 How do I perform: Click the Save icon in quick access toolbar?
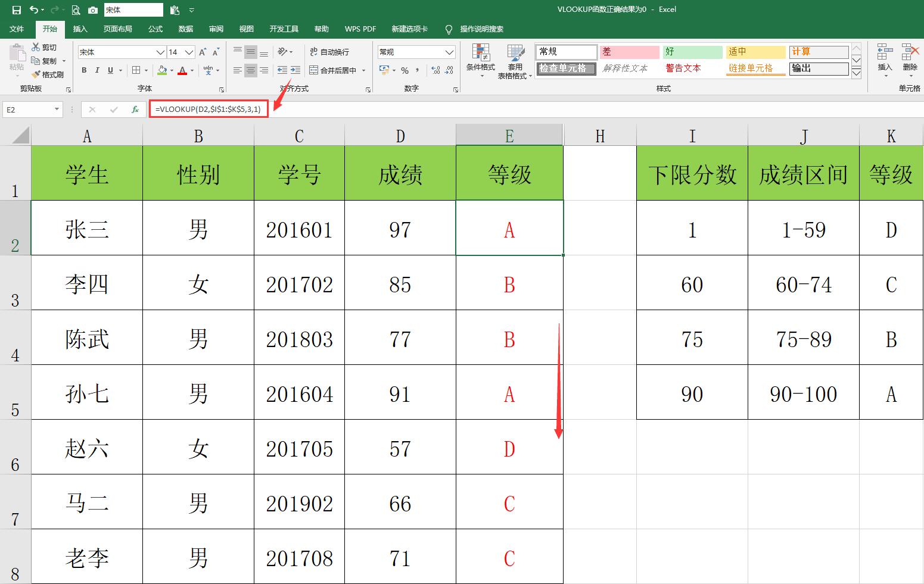pos(17,10)
